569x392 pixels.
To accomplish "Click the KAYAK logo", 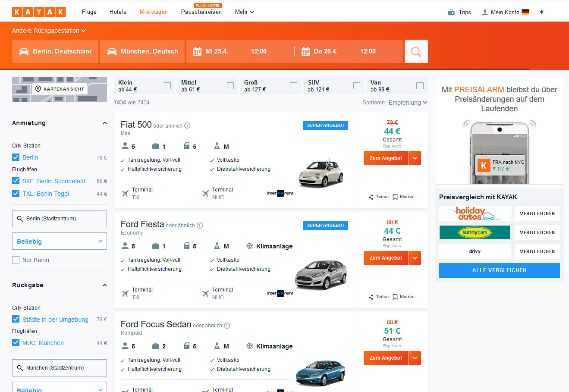I will 39,12.
